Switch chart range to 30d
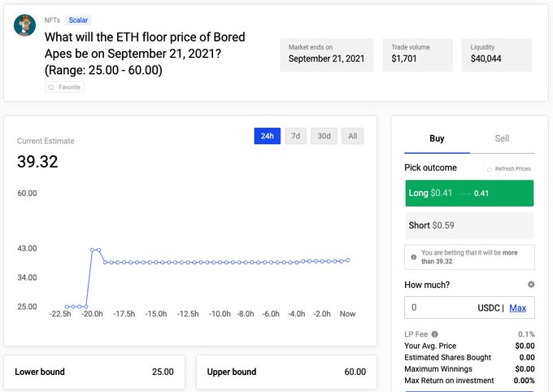The height and width of the screenshot is (392, 553). 324,136
